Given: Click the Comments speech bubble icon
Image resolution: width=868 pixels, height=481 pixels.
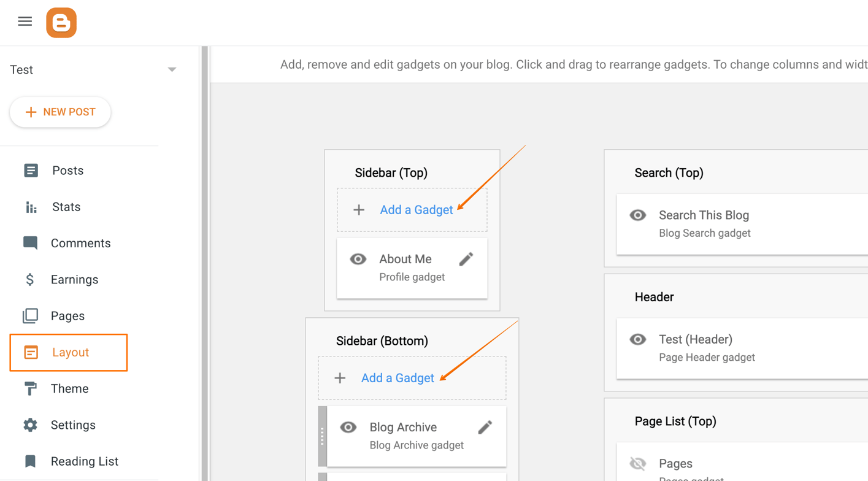Looking at the screenshot, I should pos(31,243).
